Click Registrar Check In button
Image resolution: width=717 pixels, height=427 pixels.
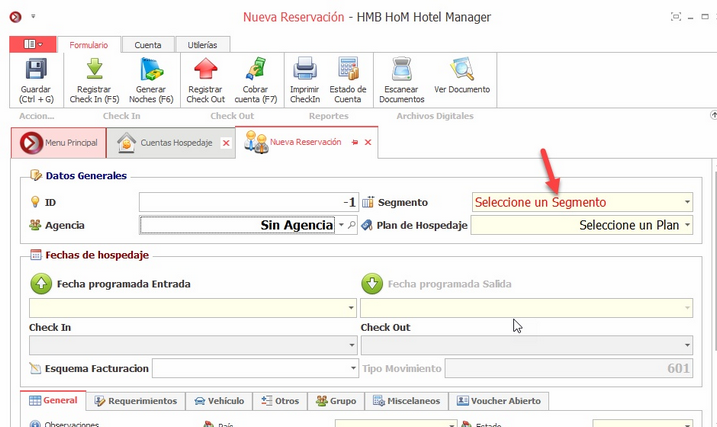[95, 71]
